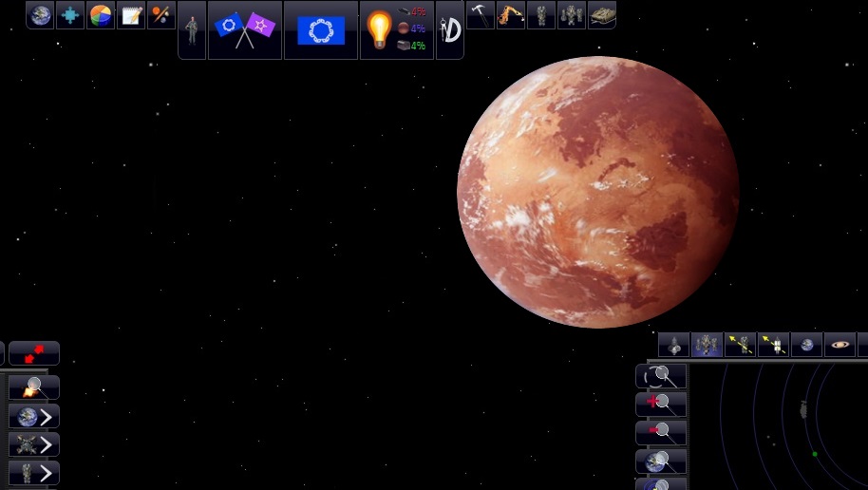Open the drafting compass and protractor design icon
The width and height of the screenshot is (868, 490).
click(x=450, y=29)
